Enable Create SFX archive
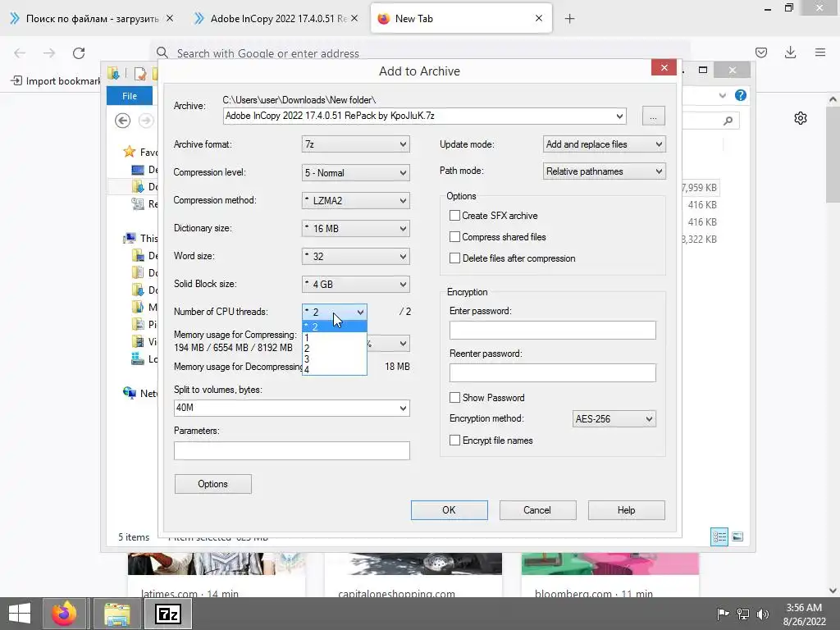 (454, 216)
